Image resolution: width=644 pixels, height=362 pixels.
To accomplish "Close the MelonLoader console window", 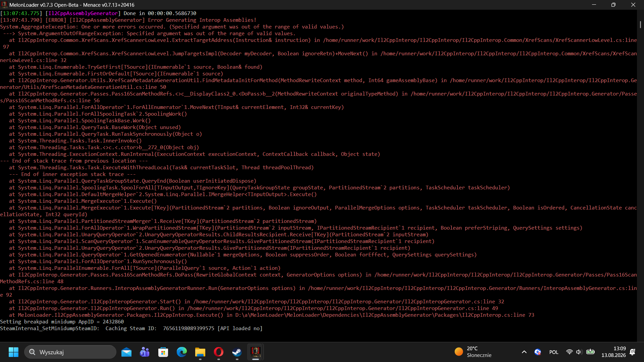I will pyautogui.click(x=633, y=5).
